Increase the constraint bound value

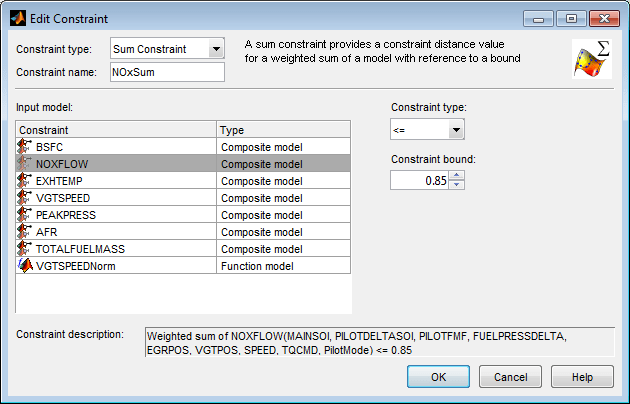click(x=457, y=176)
